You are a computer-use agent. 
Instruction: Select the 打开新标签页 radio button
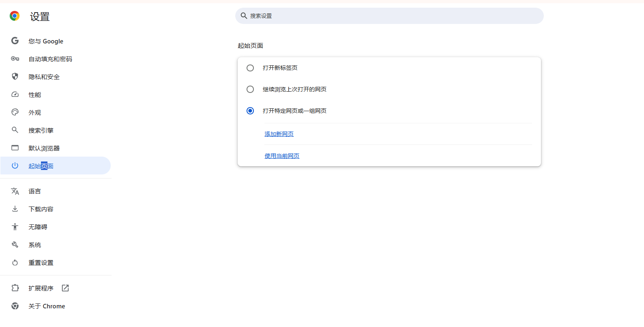point(250,68)
